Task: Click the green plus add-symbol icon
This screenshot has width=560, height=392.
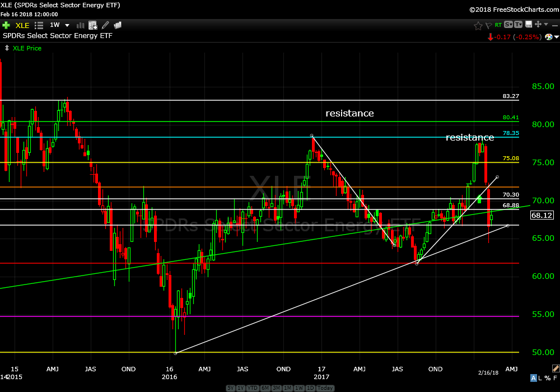Action: tap(6, 25)
